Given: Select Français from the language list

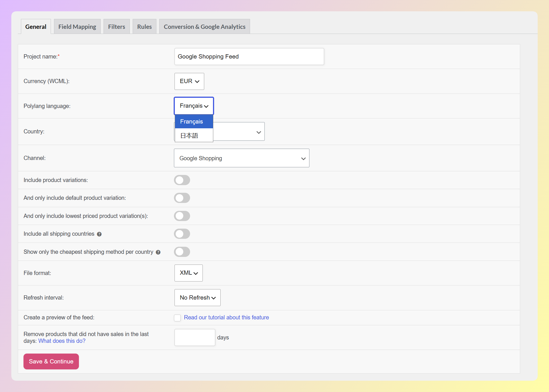Looking at the screenshot, I should (194, 122).
